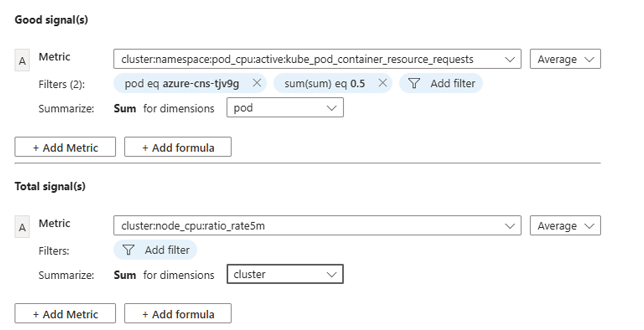
Task: Click the funnel icon in Total signal filters
Action: point(128,250)
